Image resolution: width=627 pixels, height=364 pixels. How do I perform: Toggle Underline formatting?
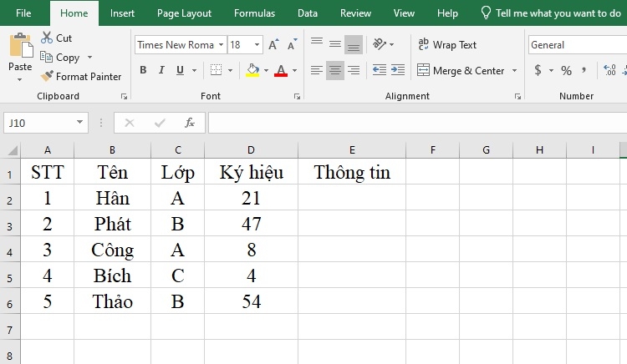pos(181,70)
